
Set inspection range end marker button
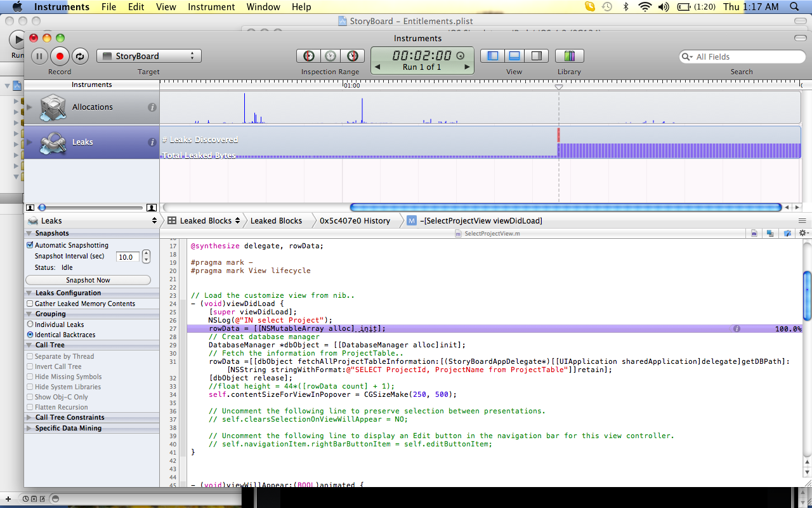tap(353, 56)
